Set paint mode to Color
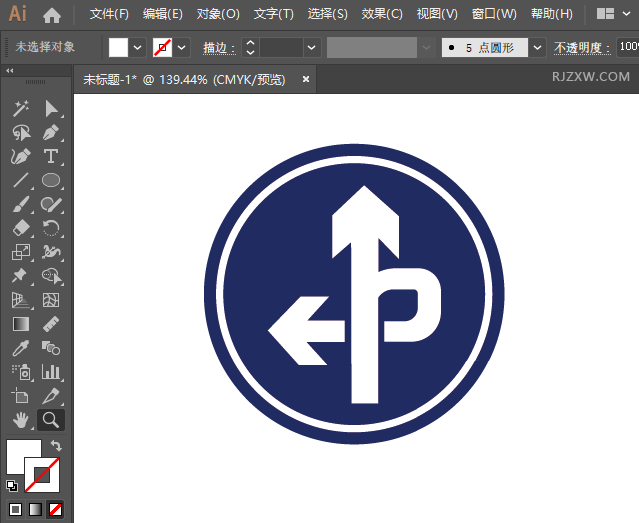This screenshot has width=639, height=523. [x=15, y=509]
